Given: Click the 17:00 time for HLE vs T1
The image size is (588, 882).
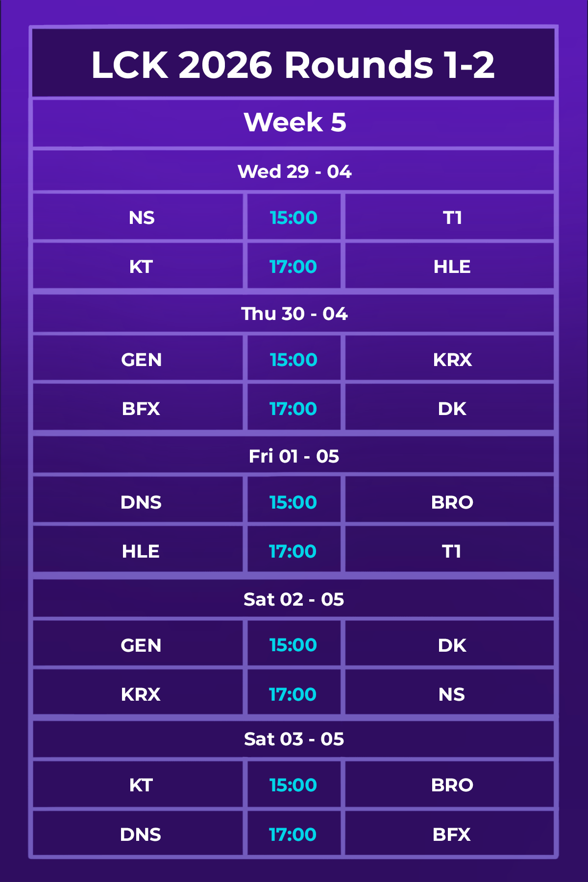Looking at the screenshot, I should (x=293, y=552).
